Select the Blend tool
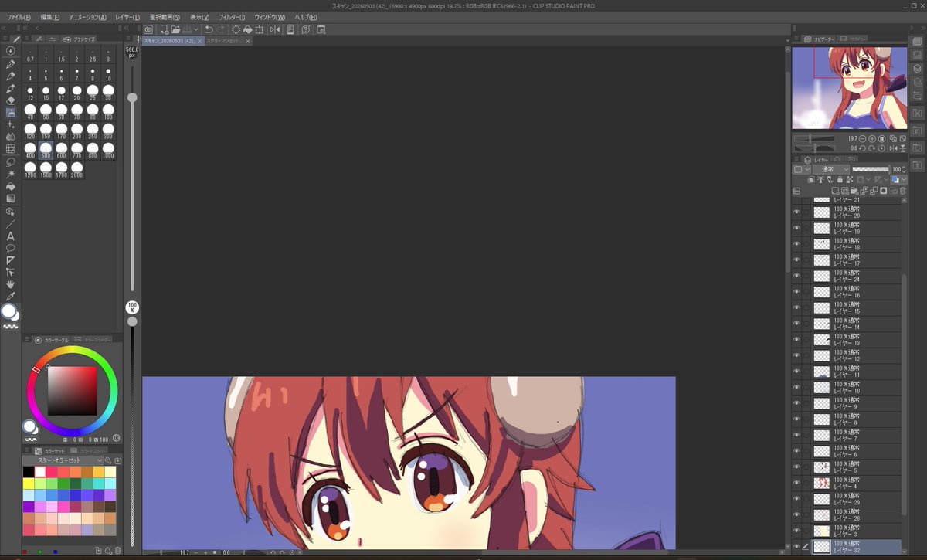 [11, 137]
